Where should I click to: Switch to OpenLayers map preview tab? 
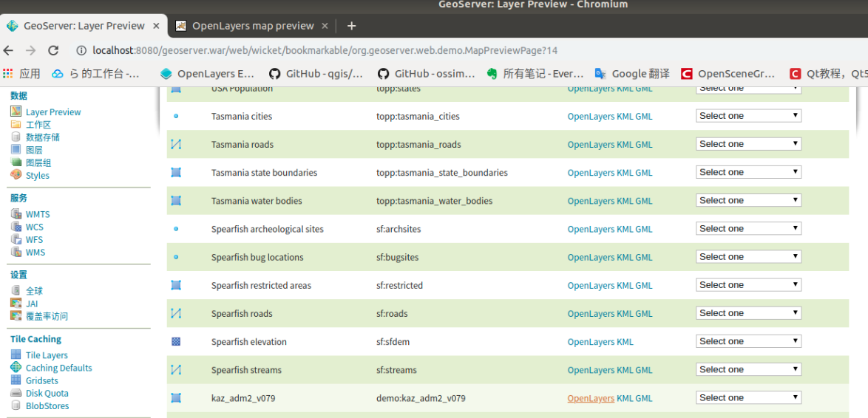click(x=252, y=26)
